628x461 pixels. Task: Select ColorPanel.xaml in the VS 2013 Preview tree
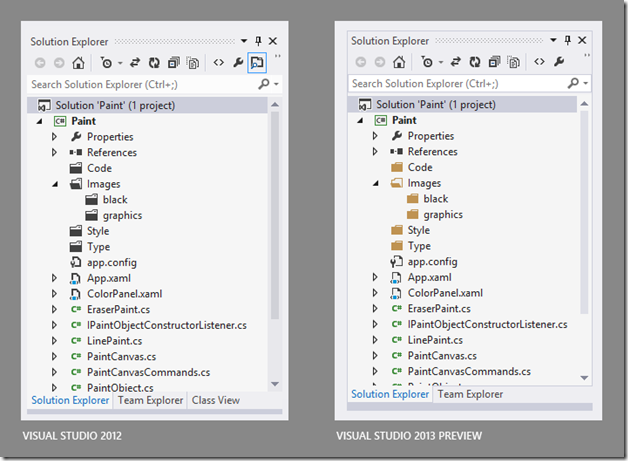(x=445, y=293)
